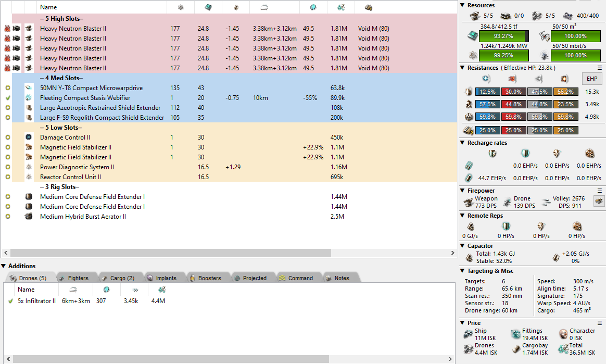Click the price column header icon
The image size is (606, 364).
(x=340, y=7)
